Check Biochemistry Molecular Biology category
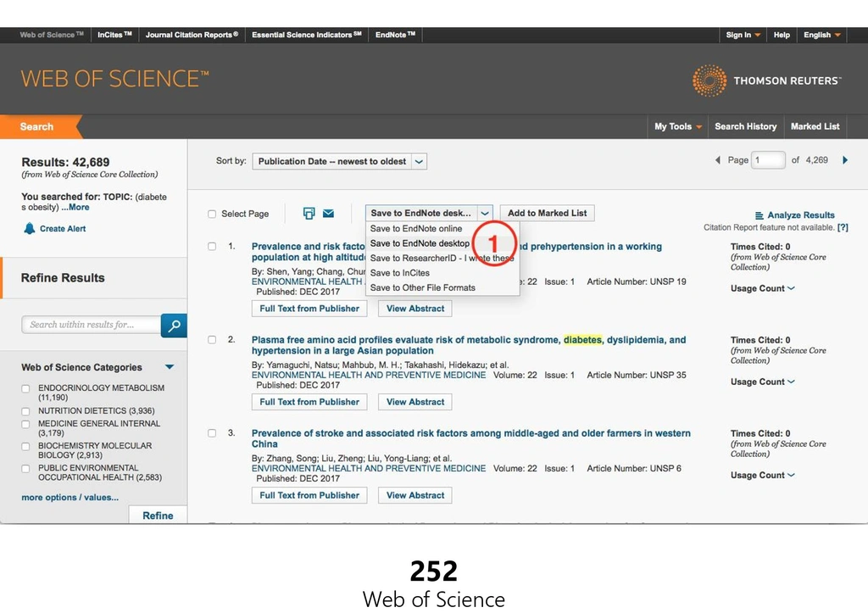The width and height of the screenshot is (868, 613). pos(25,446)
